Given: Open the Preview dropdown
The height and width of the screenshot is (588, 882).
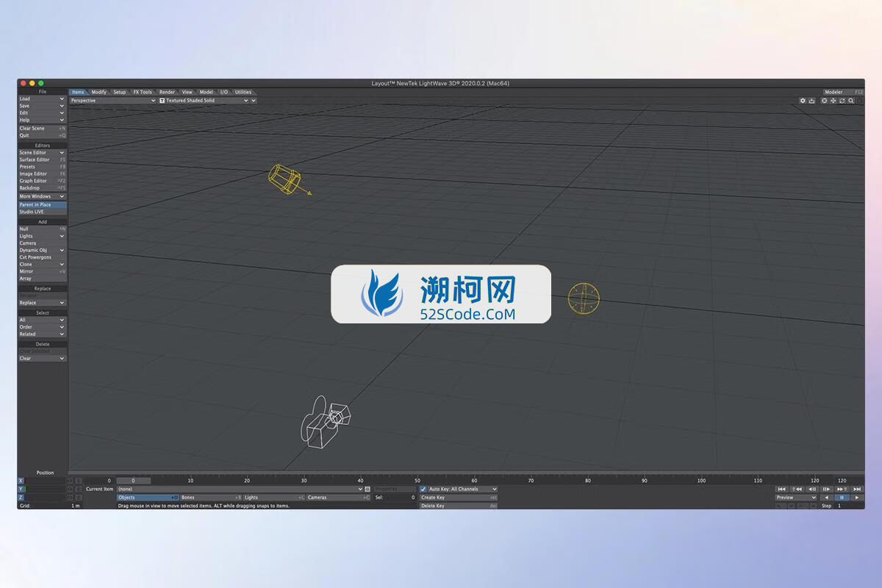Looking at the screenshot, I should (x=796, y=498).
